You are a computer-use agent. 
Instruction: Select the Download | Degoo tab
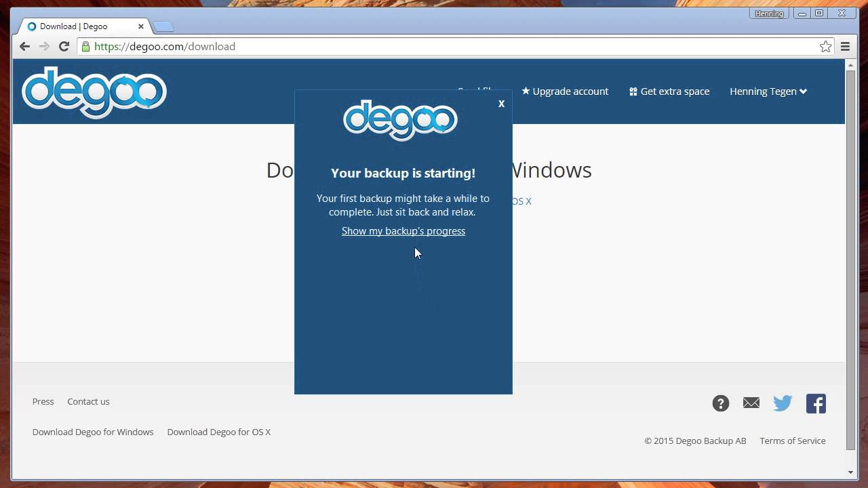85,26
